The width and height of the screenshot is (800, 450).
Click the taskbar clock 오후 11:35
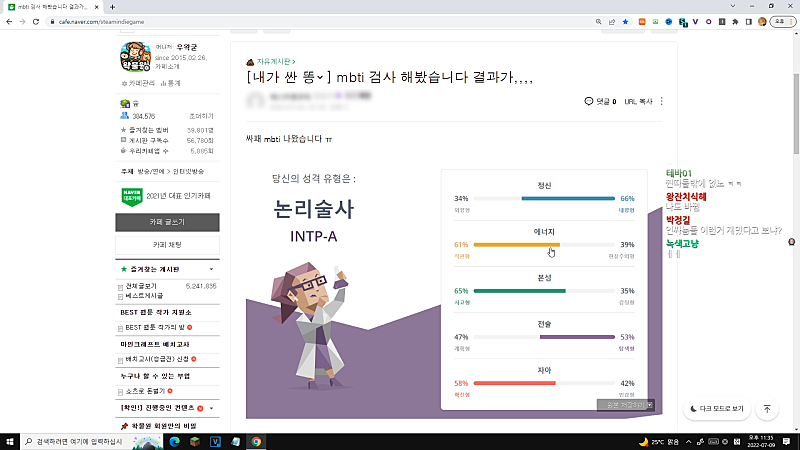[761, 441]
